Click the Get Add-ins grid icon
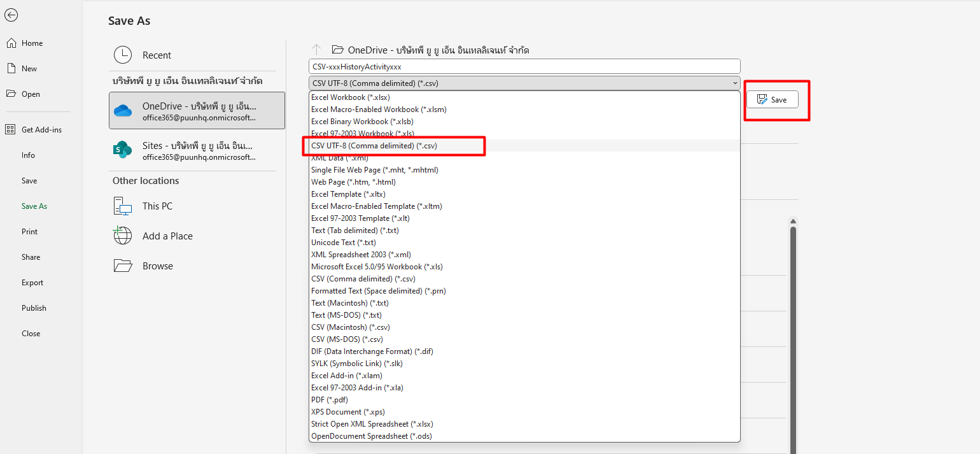Image resolution: width=980 pixels, height=454 pixels. tap(10, 130)
